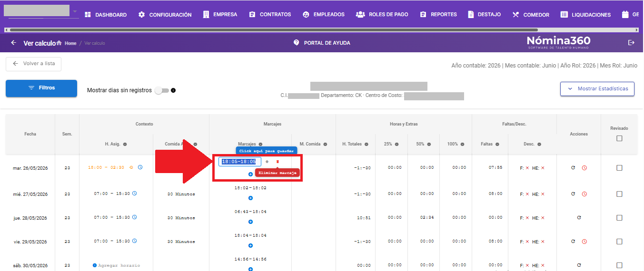Open the REPORTES menu
644x271 pixels.
[438, 15]
